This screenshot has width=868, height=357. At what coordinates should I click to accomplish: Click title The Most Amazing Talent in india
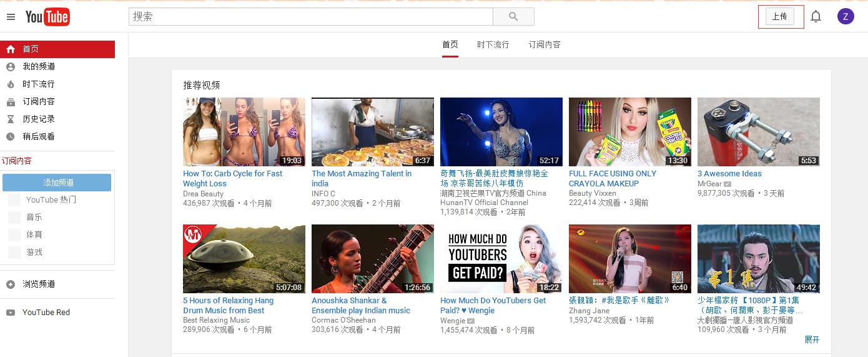pos(362,179)
